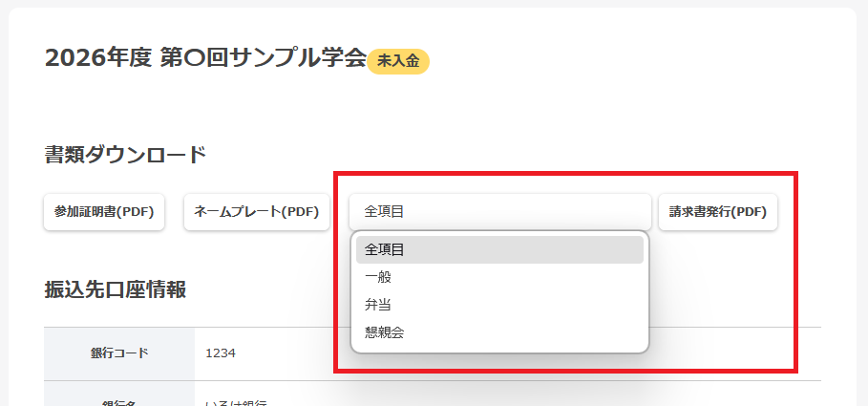The height and width of the screenshot is (406, 868).
Task: Click empty space right of 懇親会 option
Action: pos(535,332)
